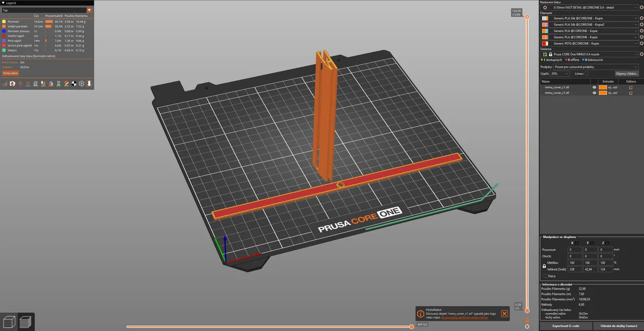The width and height of the screenshot is (644, 331).
Task: Click the Název column header
Action: coord(565,82)
